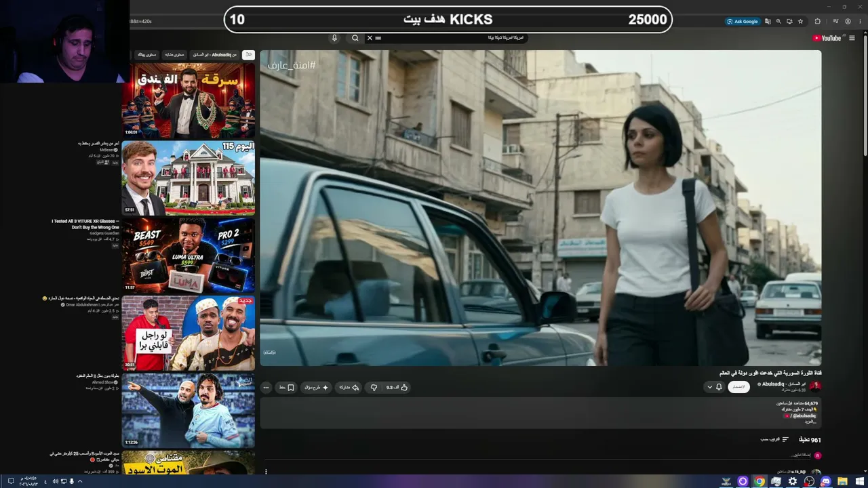Clear the YouTube search query

(x=370, y=38)
